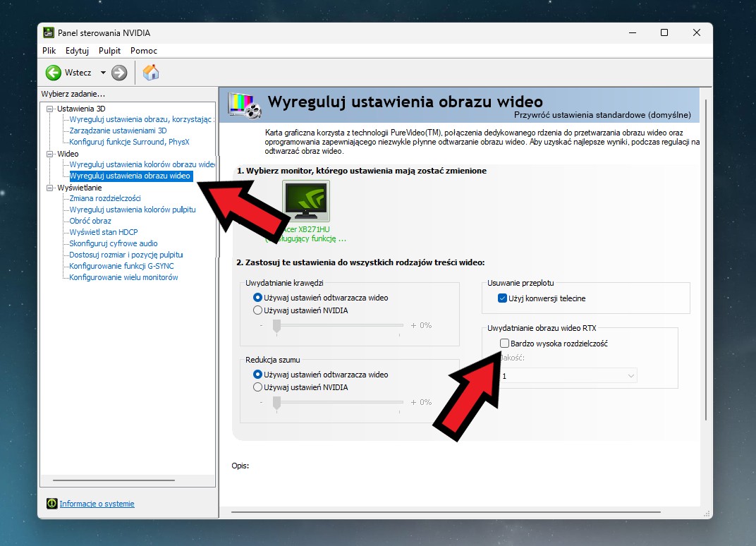Collapse the Wyświetlanie tree node
This screenshot has width=756, height=546.
(x=50, y=188)
